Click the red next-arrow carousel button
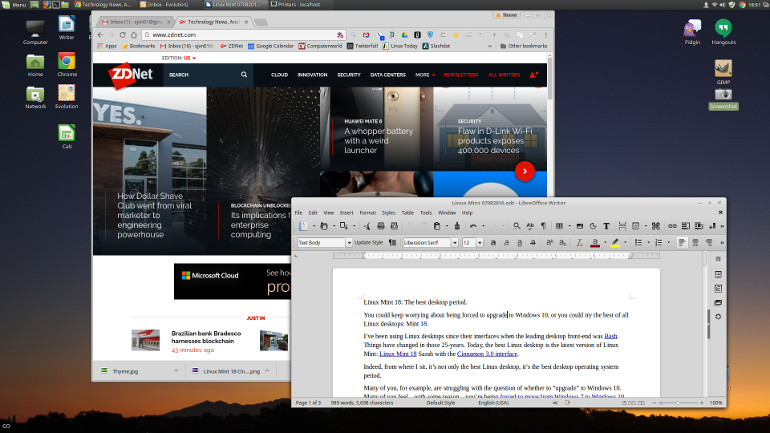Screen dimensions: 770x433 [x=524, y=171]
